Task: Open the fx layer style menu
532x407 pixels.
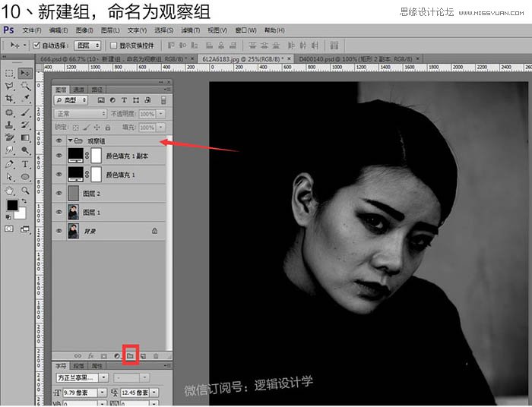Action: click(x=91, y=356)
